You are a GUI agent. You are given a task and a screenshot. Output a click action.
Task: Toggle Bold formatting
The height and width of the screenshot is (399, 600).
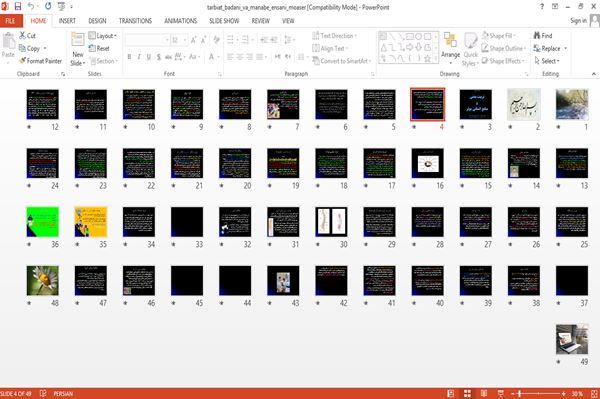tap(129, 57)
